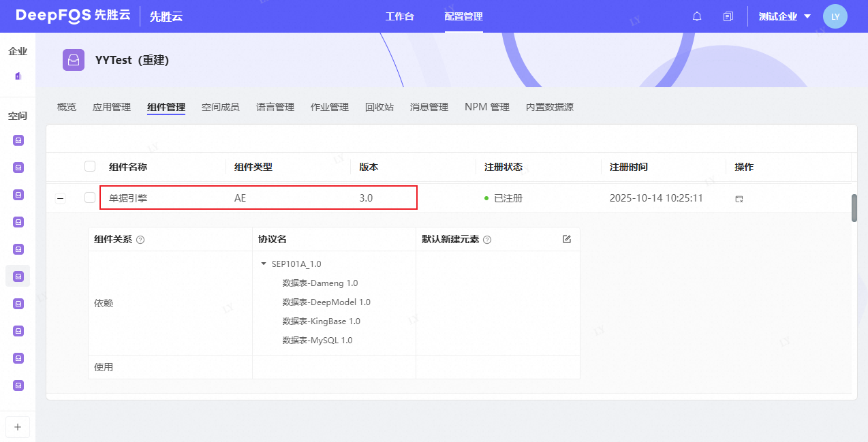Select 数据表-MySQL 1.0 in the protocol list

(317, 340)
